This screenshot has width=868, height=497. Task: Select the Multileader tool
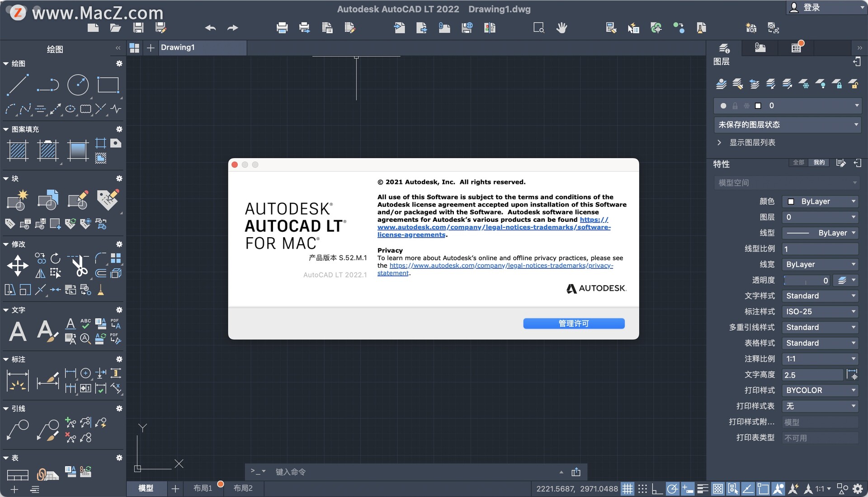point(18,430)
